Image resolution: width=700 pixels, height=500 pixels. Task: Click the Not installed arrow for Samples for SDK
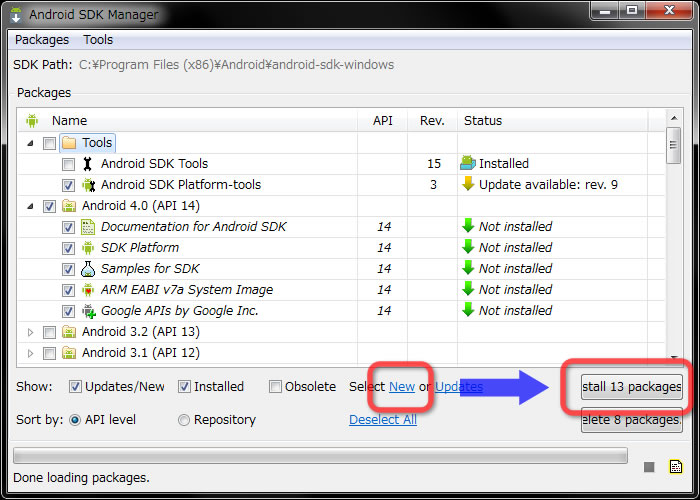pyautogui.click(x=468, y=268)
